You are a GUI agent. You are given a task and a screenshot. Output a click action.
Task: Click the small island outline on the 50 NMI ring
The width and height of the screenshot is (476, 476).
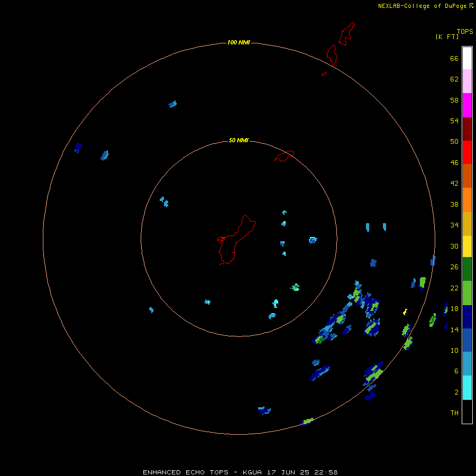point(284,156)
